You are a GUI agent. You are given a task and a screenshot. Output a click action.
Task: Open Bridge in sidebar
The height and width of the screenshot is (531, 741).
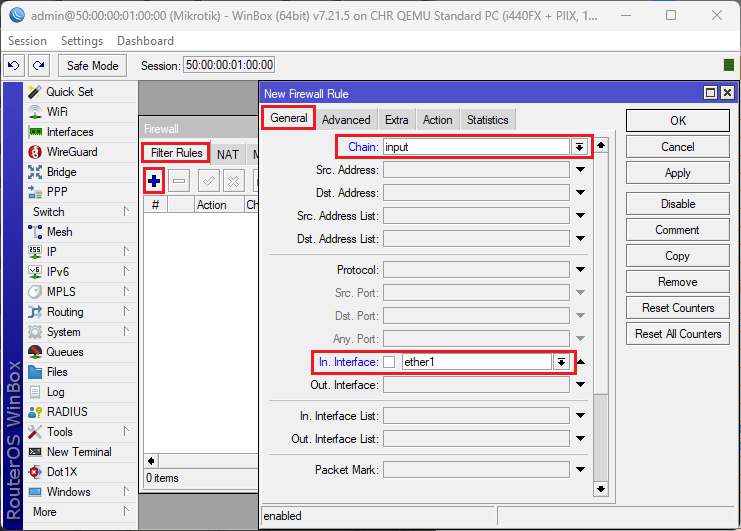(x=80, y=172)
